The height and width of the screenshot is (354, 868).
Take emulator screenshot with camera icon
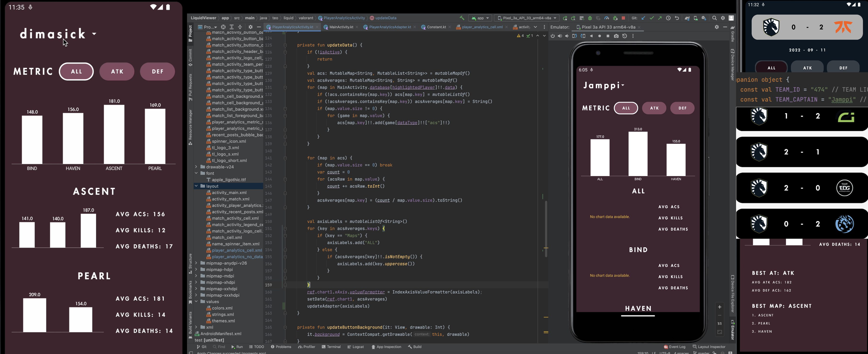(x=616, y=36)
